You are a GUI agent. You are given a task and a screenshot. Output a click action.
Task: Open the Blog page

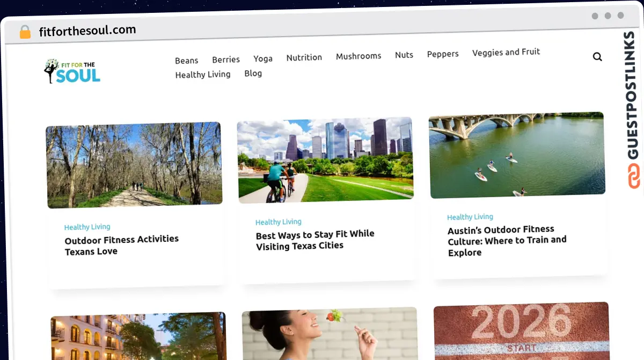[253, 73]
